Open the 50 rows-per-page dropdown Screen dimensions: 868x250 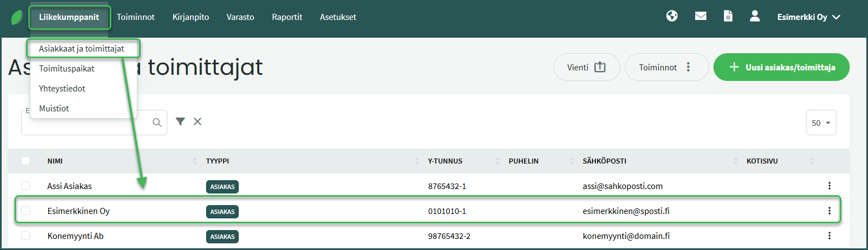[821, 123]
